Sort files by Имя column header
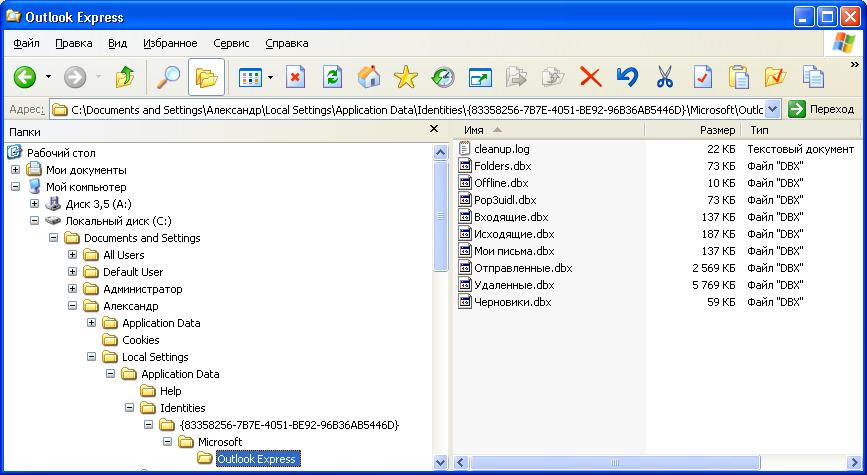 [549, 131]
